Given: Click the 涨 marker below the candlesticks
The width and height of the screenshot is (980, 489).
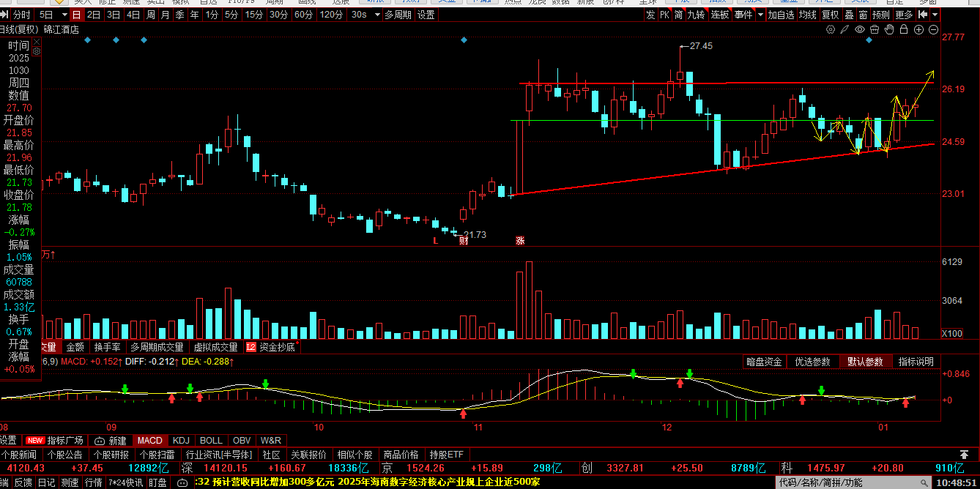Looking at the screenshot, I should [520, 240].
